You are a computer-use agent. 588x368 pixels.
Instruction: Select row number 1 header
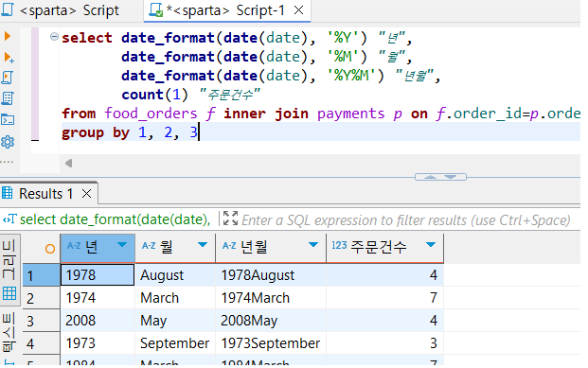coord(42,275)
